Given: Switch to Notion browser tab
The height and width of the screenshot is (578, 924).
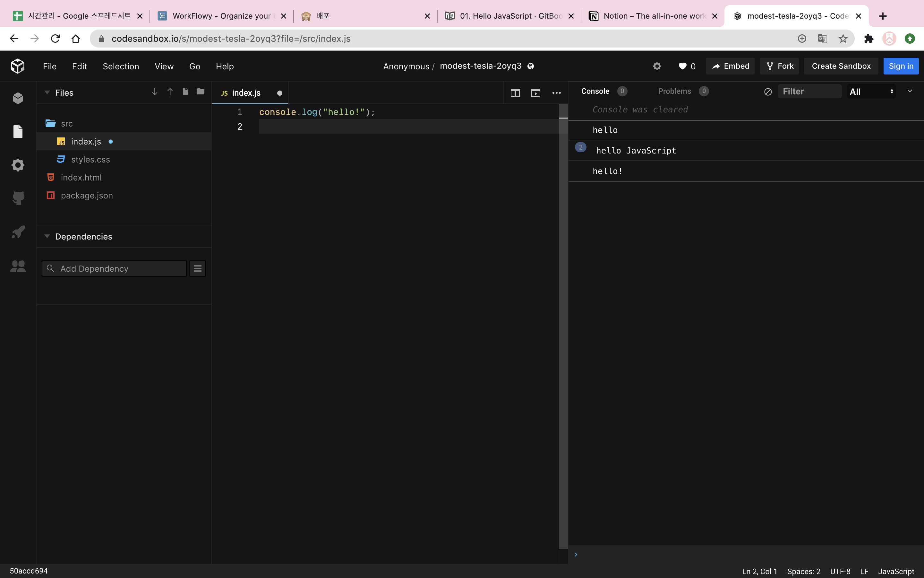Looking at the screenshot, I should [653, 16].
